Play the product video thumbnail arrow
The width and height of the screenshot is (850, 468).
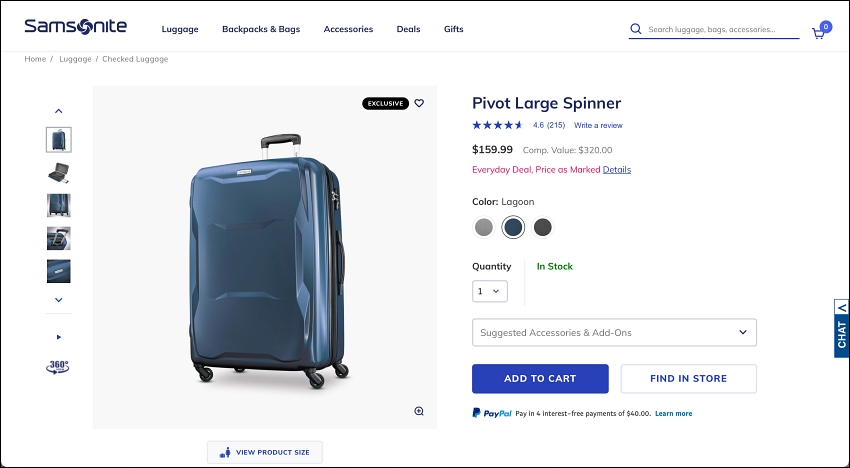[x=59, y=337]
